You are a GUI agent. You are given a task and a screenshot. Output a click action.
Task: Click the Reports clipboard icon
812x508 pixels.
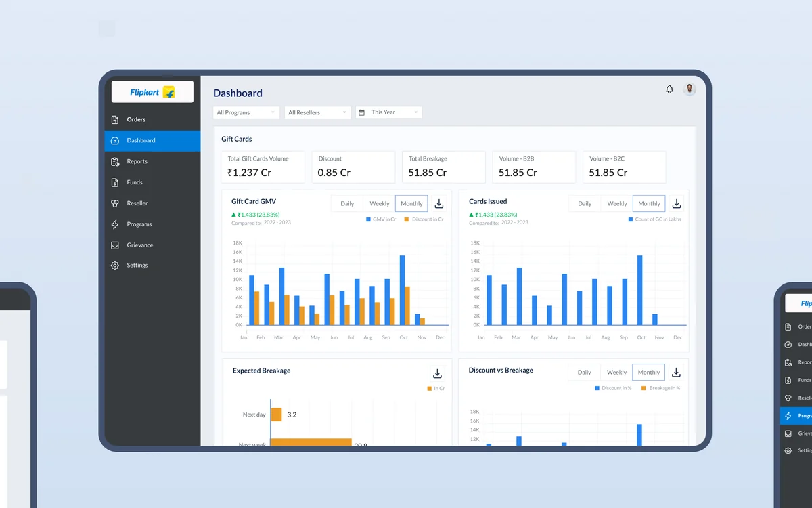(x=115, y=161)
